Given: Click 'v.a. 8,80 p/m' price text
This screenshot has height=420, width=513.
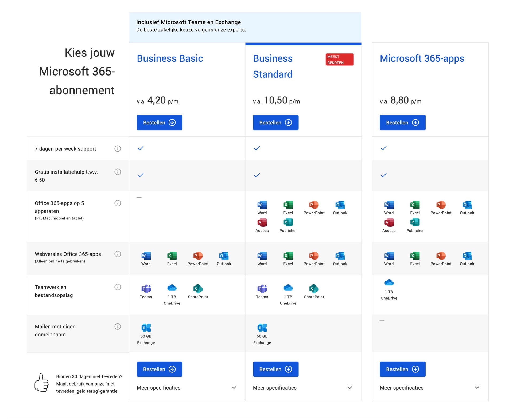Looking at the screenshot, I should click(401, 101).
